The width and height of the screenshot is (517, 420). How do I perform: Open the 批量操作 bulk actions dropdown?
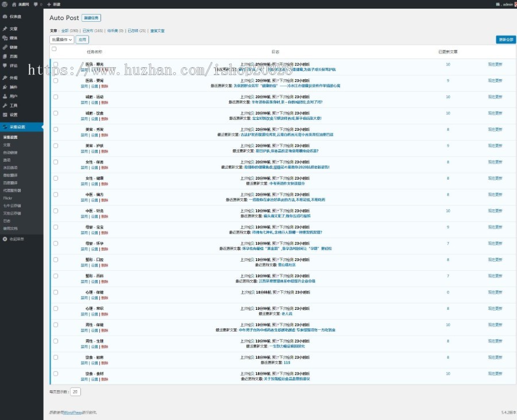click(x=62, y=40)
